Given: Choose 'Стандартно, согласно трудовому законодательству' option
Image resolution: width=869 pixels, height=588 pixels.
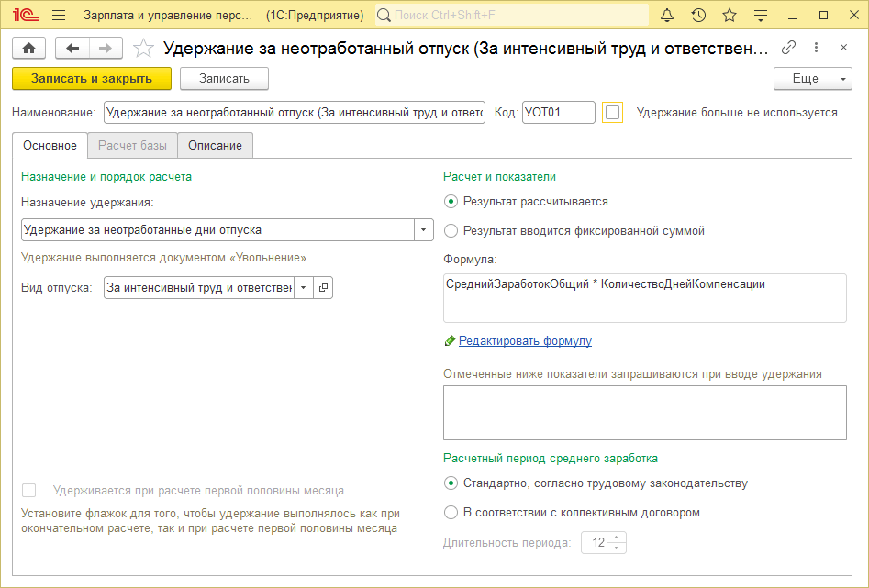Looking at the screenshot, I should (x=451, y=483).
